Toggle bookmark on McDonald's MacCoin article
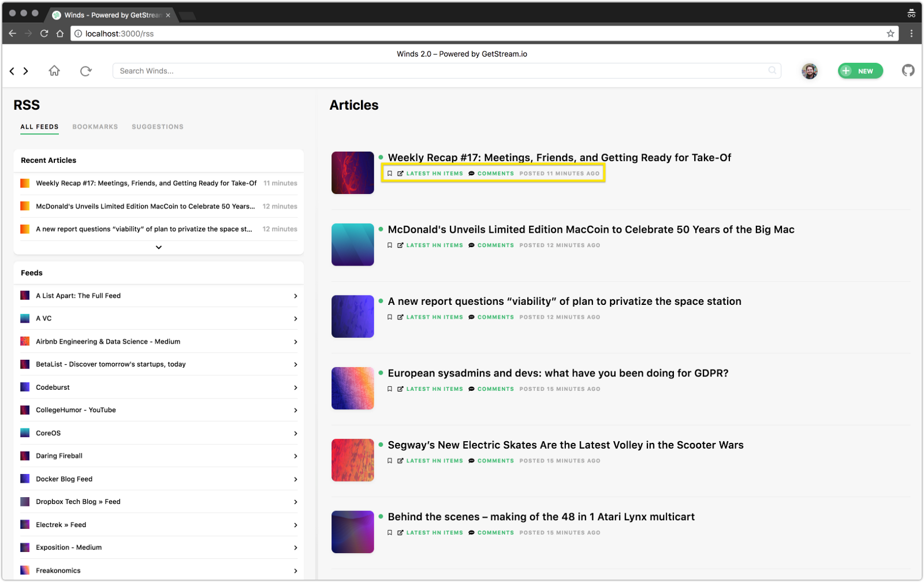The height and width of the screenshot is (582, 924). point(390,245)
